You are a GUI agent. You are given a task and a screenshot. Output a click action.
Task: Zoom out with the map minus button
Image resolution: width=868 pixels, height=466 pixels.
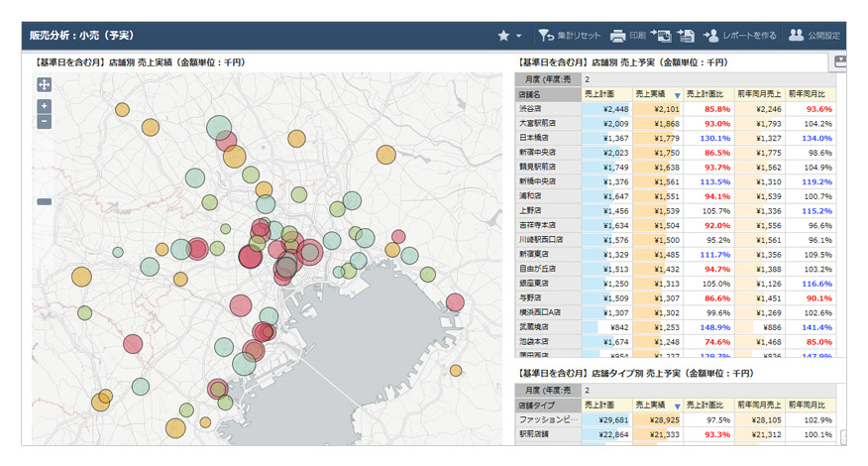click(44, 121)
